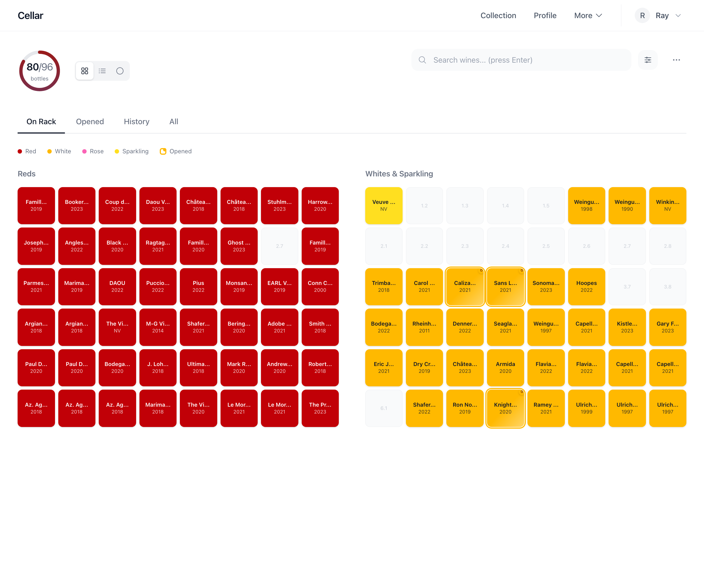Select the Winkin... NV white bottle
Screen dimensions: 704x588
click(668, 206)
